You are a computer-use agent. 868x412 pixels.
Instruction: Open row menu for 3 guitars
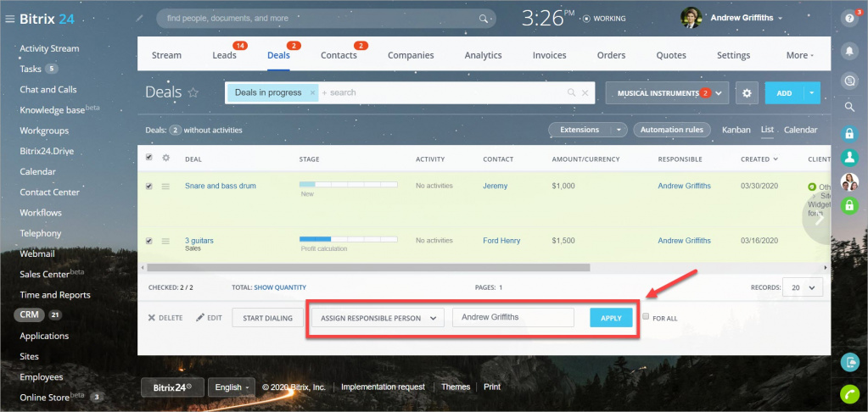[x=165, y=241]
